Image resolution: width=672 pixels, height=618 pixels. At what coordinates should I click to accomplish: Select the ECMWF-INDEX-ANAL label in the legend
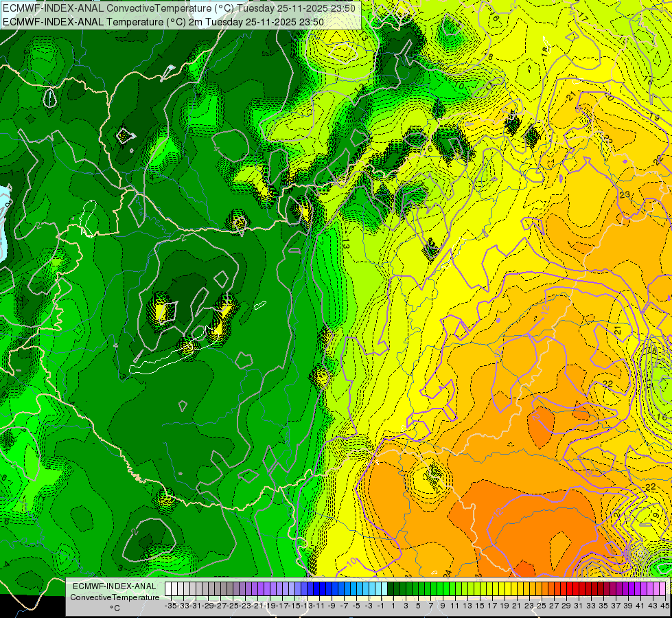[115, 586]
